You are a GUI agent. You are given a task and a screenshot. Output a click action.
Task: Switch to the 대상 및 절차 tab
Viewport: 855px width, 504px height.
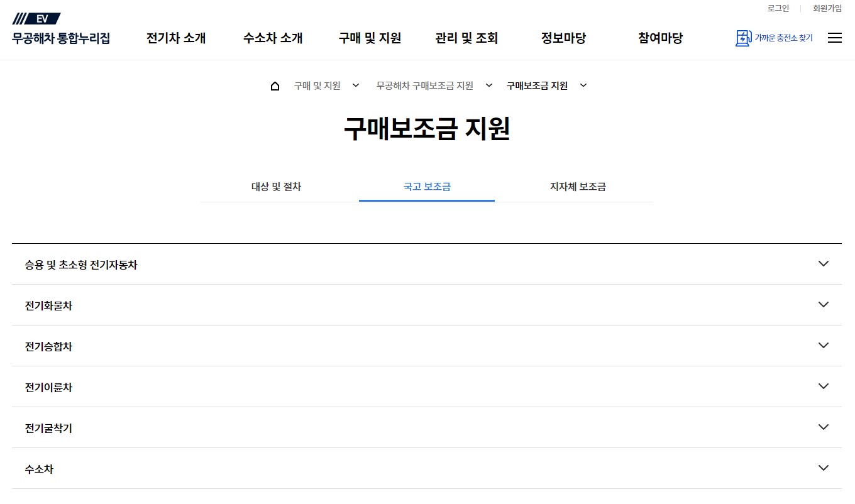(x=276, y=187)
